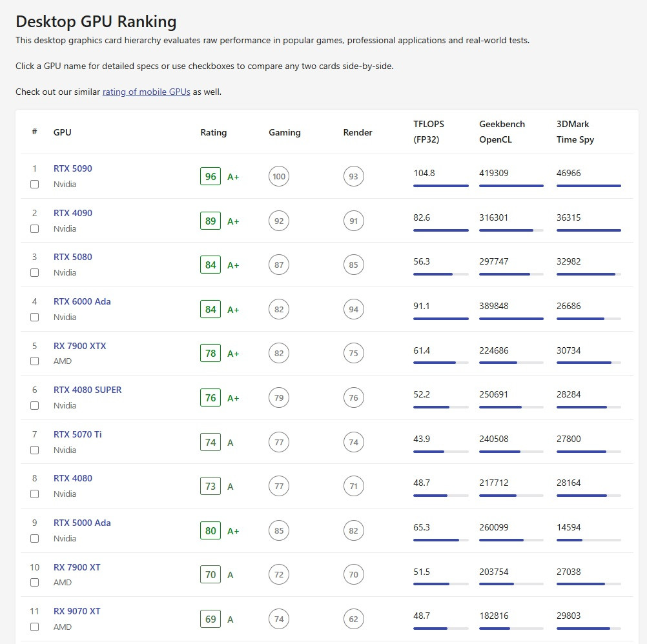
Task: Click the Time Spy score 28284
Action: tap(569, 394)
